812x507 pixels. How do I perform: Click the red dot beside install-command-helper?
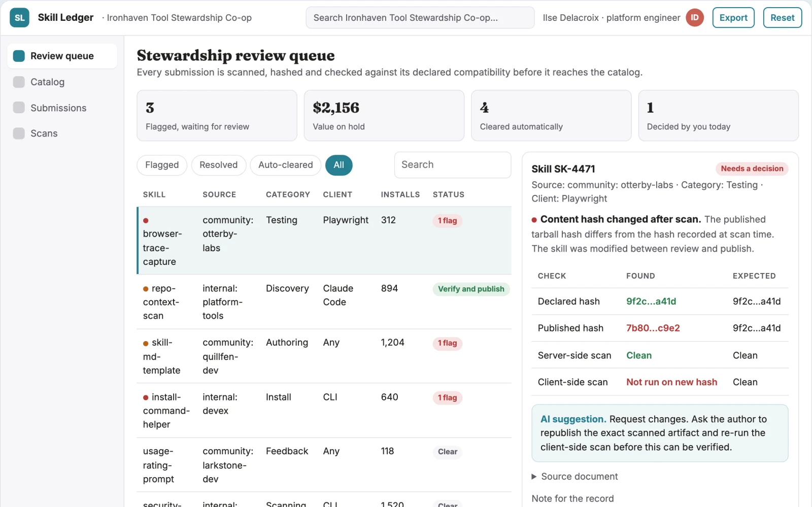pyautogui.click(x=146, y=398)
